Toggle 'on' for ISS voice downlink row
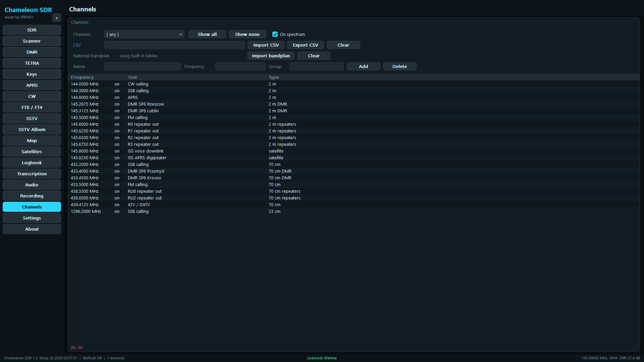Screen dimensions: 644x362 coord(117,151)
